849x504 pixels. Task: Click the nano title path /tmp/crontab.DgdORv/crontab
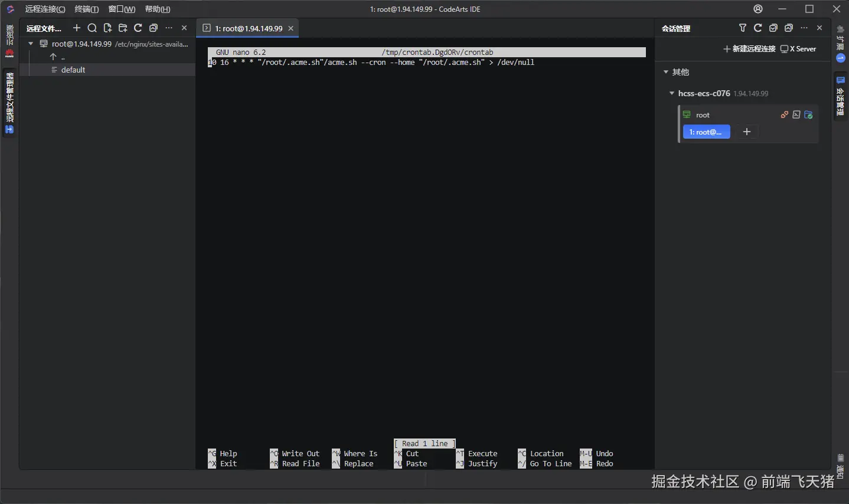(437, 52)
